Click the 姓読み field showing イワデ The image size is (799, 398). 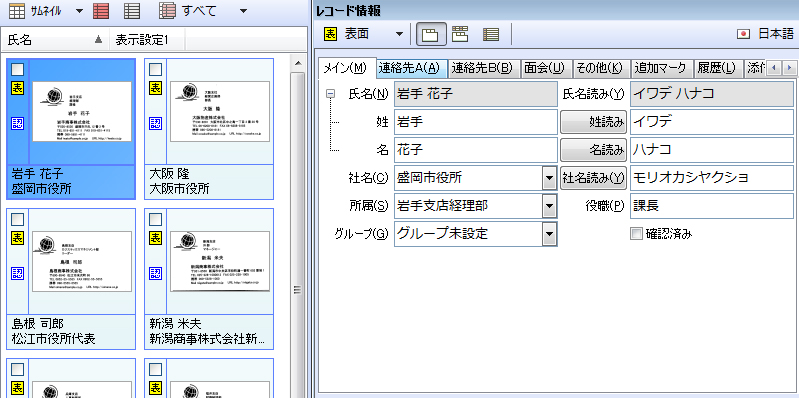click(x=712, y=122)
